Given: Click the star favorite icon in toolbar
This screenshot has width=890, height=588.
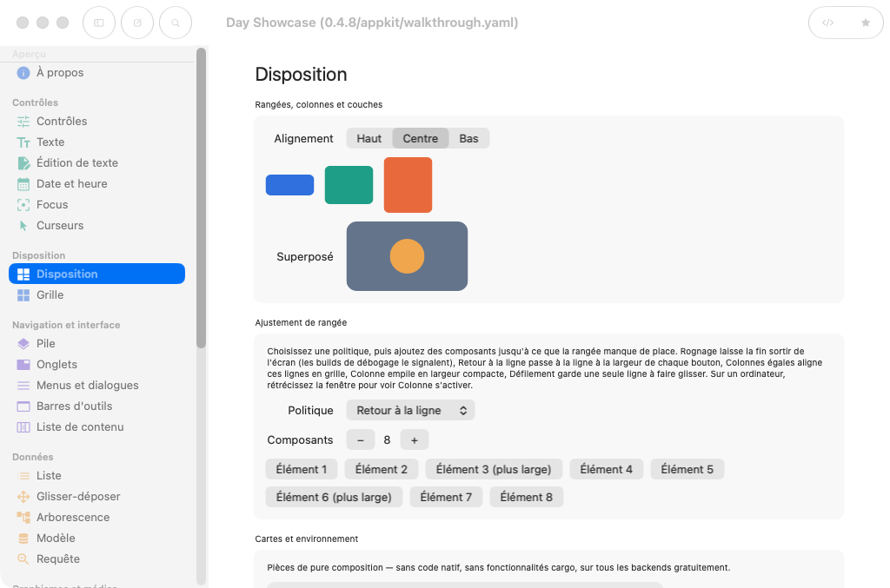Looking at the screenshot, I should tap(866, 23).
